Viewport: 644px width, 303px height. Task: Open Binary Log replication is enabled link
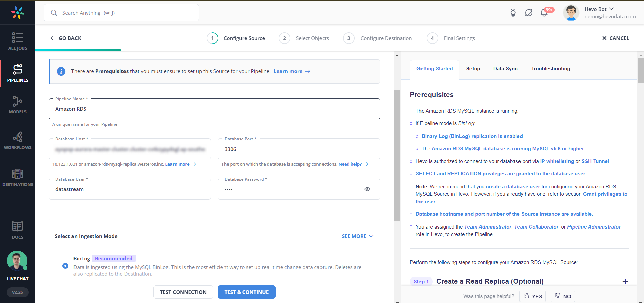(x=472, y=136)
